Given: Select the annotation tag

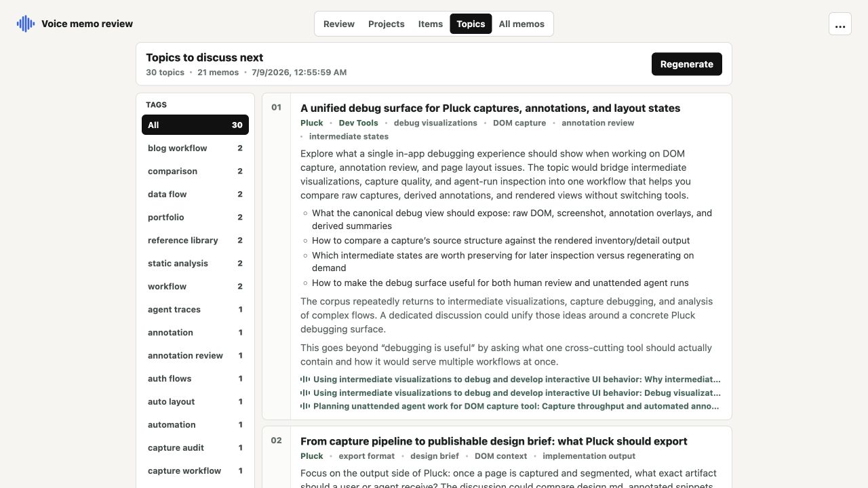Looking at the screenshot, I should [x=195, y=332].
